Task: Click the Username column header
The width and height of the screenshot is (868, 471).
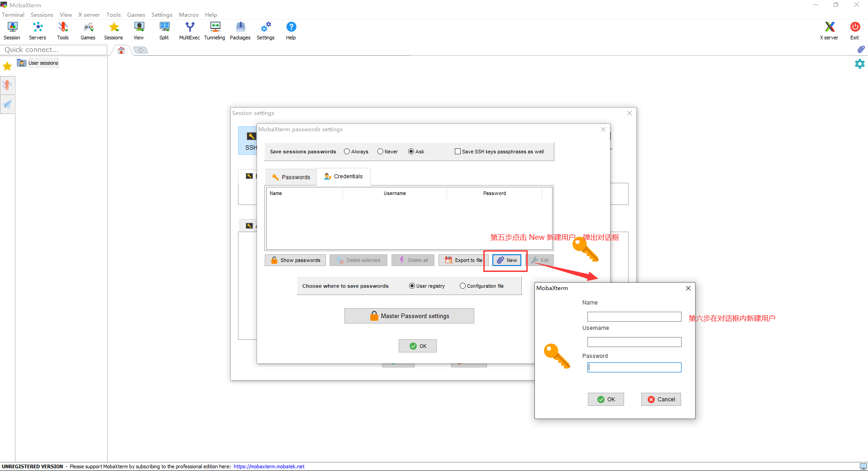Action: [x=395, y=193]
